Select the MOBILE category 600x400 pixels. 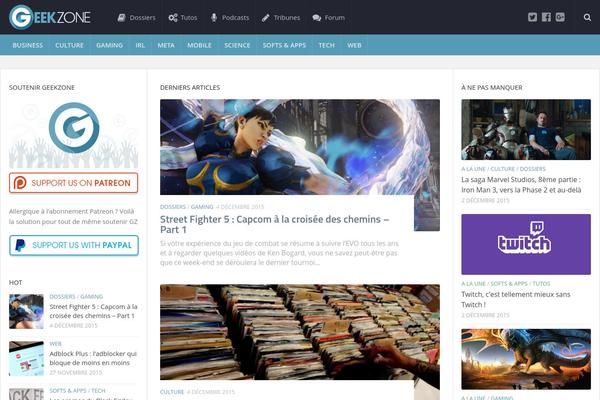point(199,45)
